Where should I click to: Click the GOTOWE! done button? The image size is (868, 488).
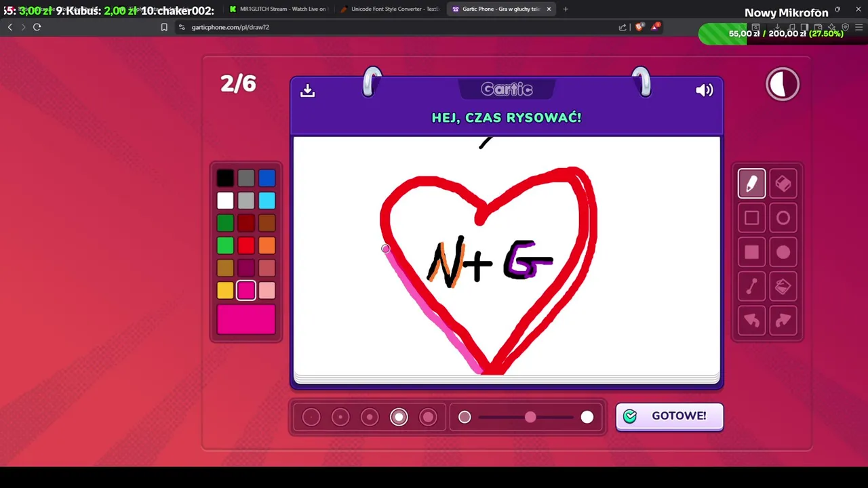tap(669, 416)
